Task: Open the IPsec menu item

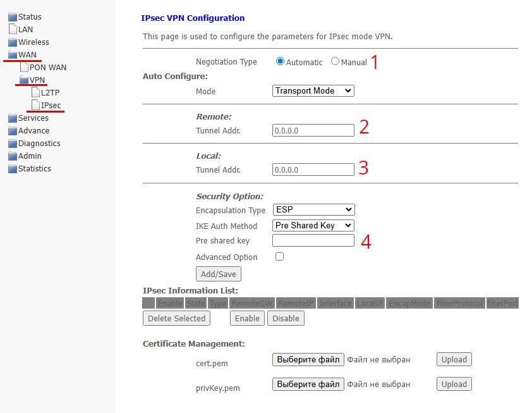Action: 51,106
